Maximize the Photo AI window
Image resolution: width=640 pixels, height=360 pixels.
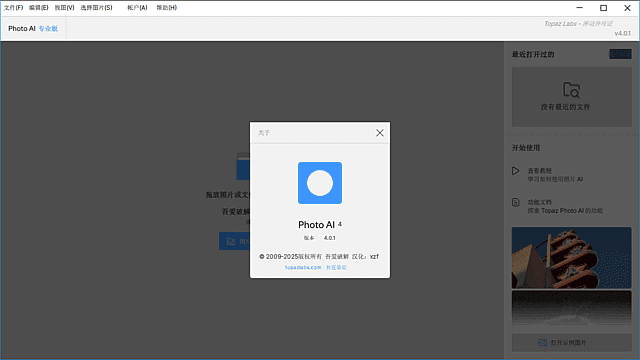603,8
